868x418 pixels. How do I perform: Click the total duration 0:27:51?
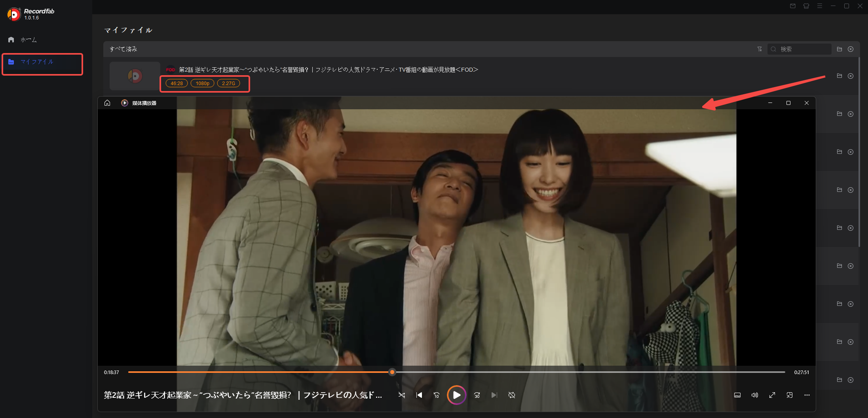click(x=802, y=372)
